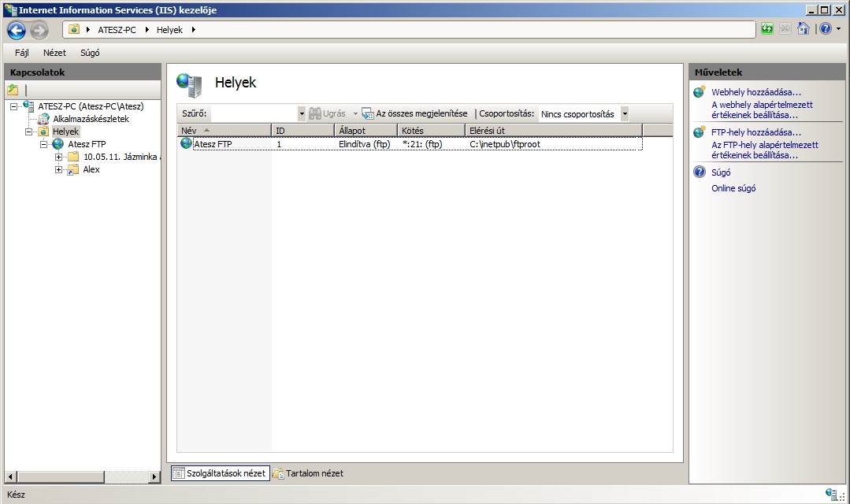Switch to Szolgáltatások nézet tab
850x504 pixels.
[221, 473]
